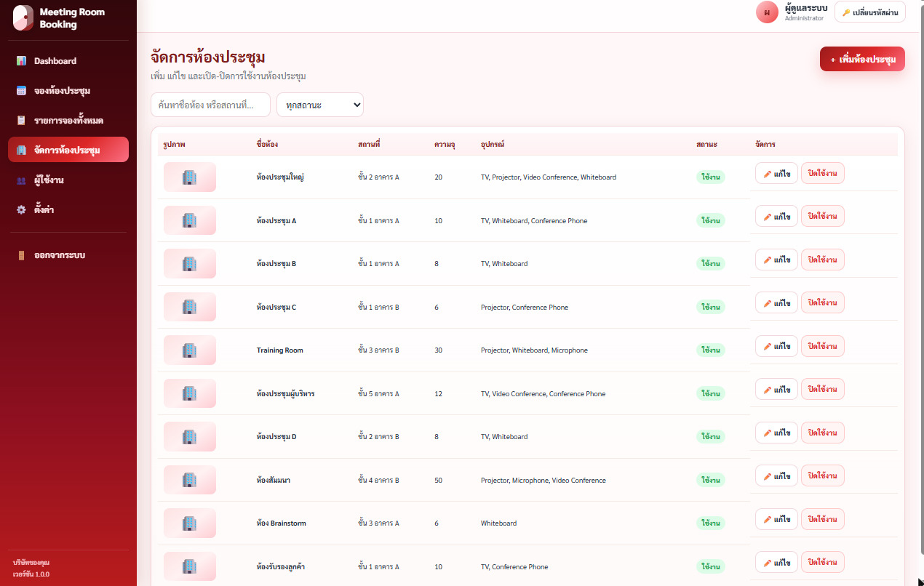Edit ห้องประชุม D row
This screenshot has height=586, width=924.
click(x=776, y=433)
